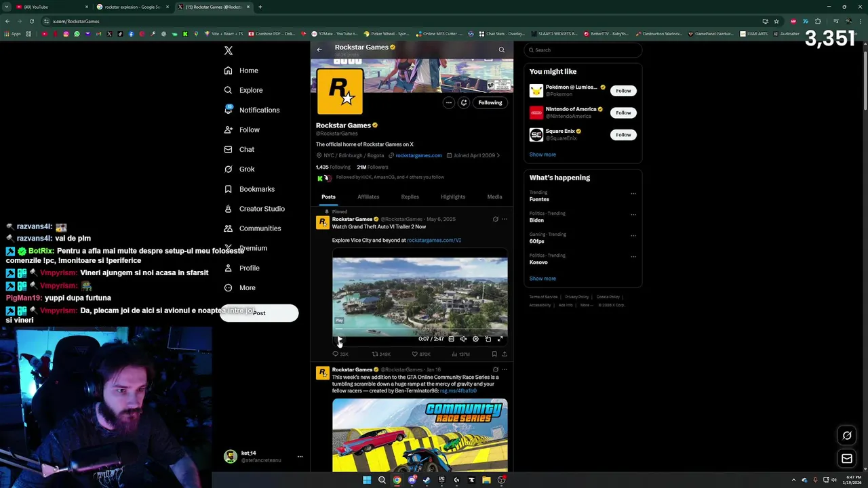The width and height of the screenshot is (868, 488).
Task: Click the X search input field
Action: click(583, 50)
